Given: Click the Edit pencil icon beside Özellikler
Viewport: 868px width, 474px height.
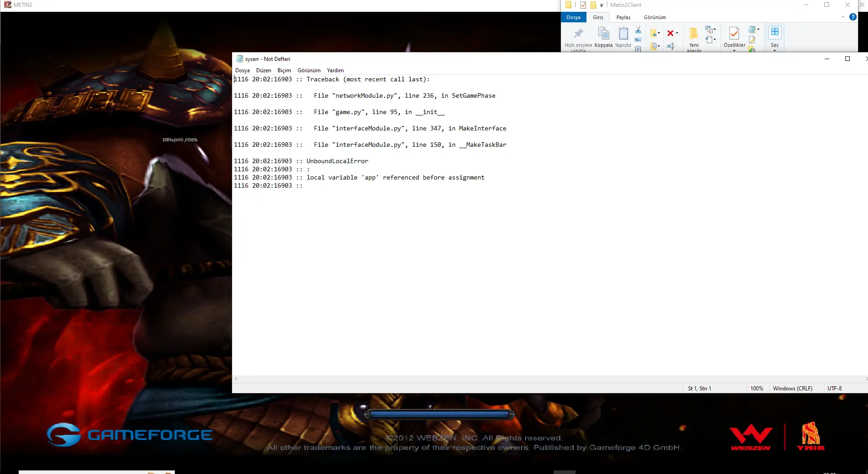Looking at the screenshot, I should coord(752,40).
